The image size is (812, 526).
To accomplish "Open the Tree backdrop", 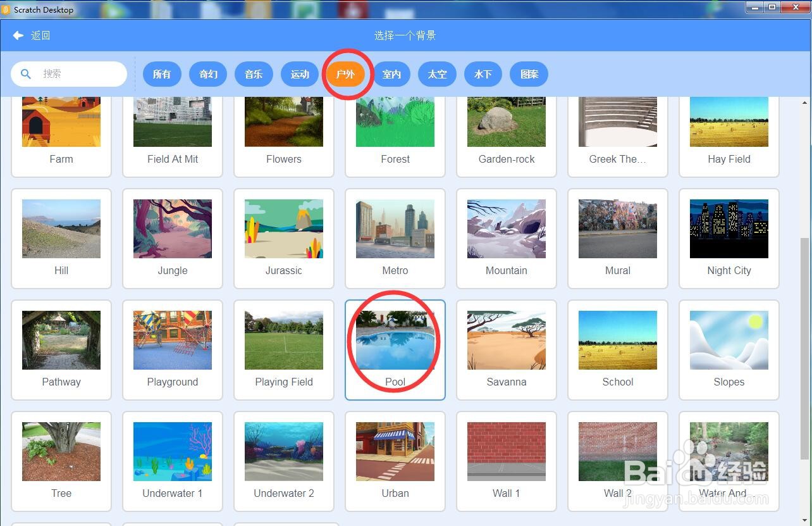I will pyautogui.click(x=61, y=461).
